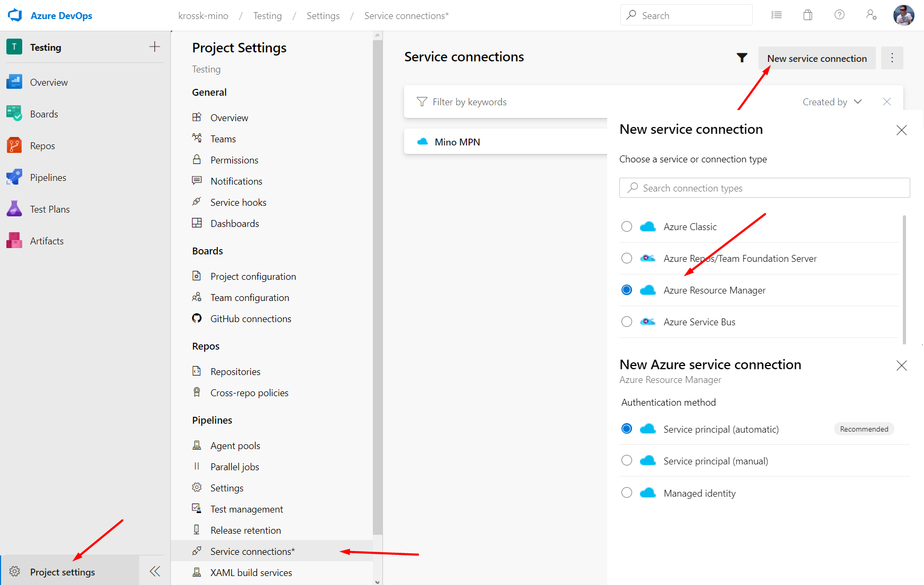This screenshot has height=585, width=924.
Task: Open the marketplace shopping bag icon
Action: (x=808, y=15)
